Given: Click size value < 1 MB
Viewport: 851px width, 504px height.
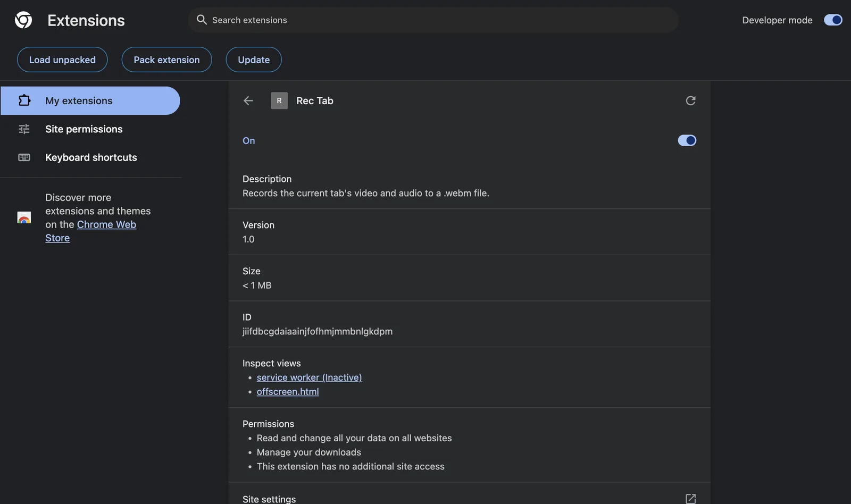Looking at the screenshot, I should [x=257, y=285].
